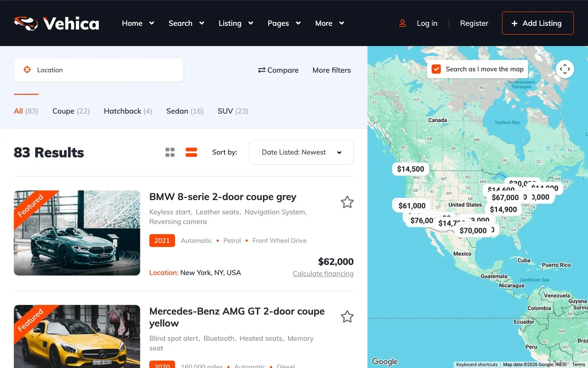The width and height of the screenshot is (588, 368).
Task: Favorite the BMW 8-serie listing with the star
Action: point(347,202)
